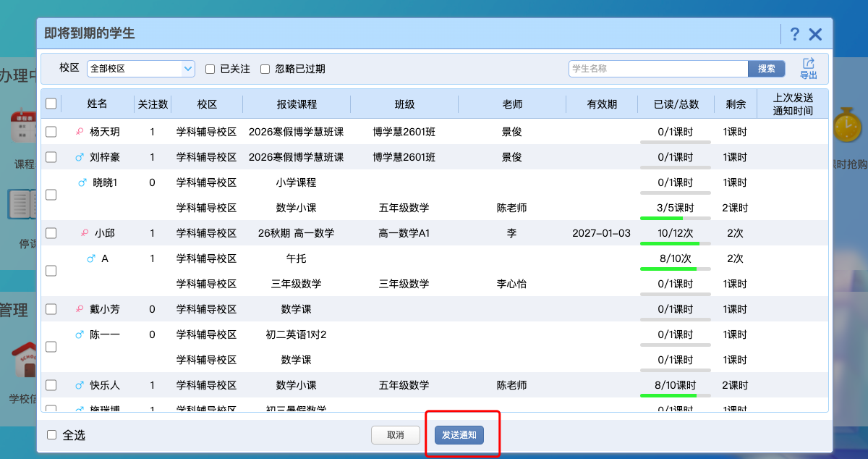Image resolution: width=868 pixels, height=459 pixels.
Task: Click the 姓名 column header
Action: (98, 104)
